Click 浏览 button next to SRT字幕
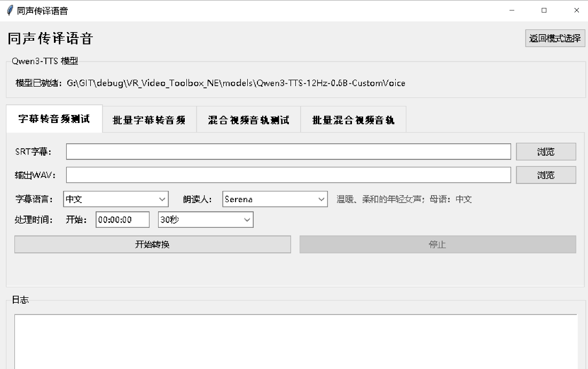 click(546, 152)
